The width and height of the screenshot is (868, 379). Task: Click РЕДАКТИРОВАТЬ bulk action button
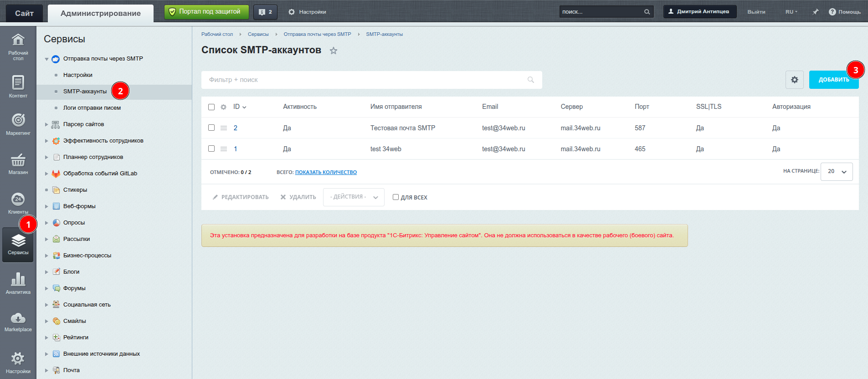(241, 197)
